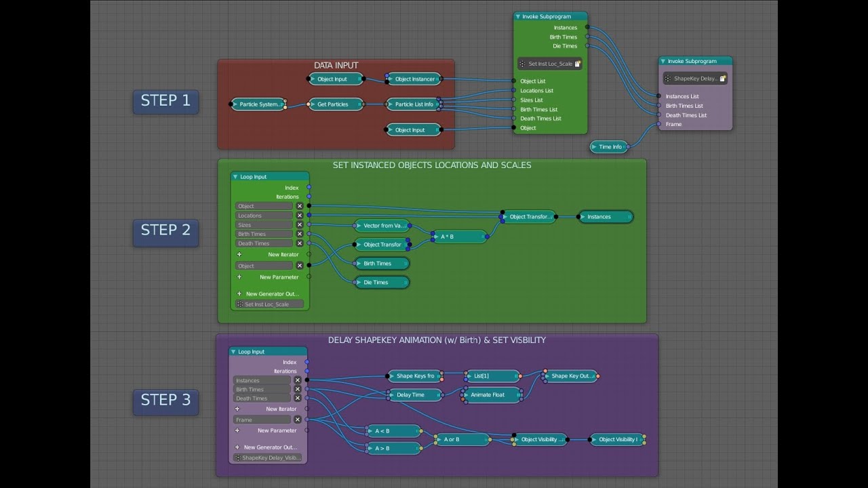Edit Set Inst Loc_Scale name field in green Loop Input
Viewport: 868px width, 488px height.
(269, 304)
